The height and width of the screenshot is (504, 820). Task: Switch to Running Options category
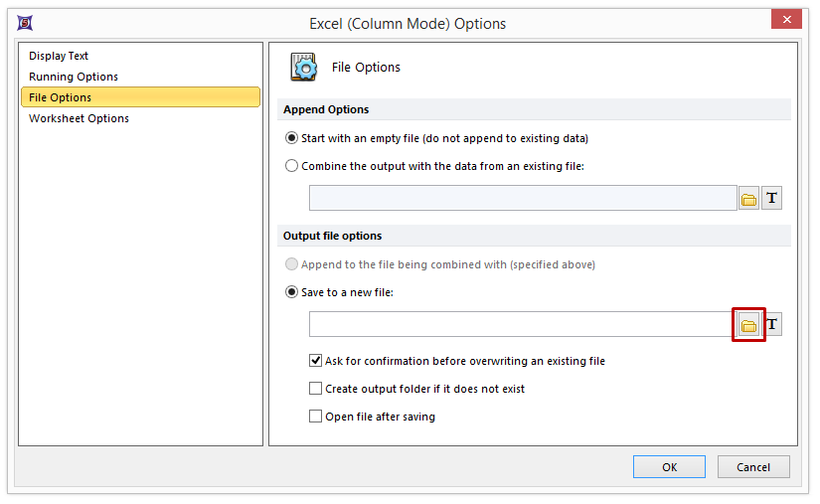tap(74, 77)
